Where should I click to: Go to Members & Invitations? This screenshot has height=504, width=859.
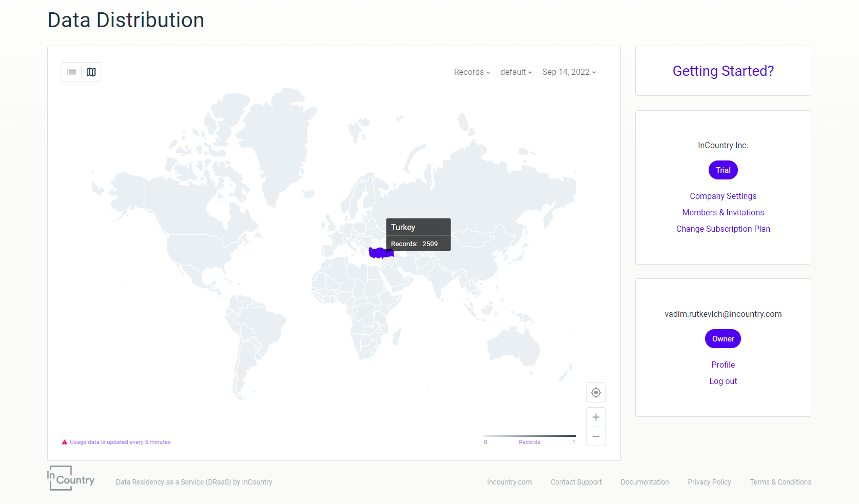723,212
